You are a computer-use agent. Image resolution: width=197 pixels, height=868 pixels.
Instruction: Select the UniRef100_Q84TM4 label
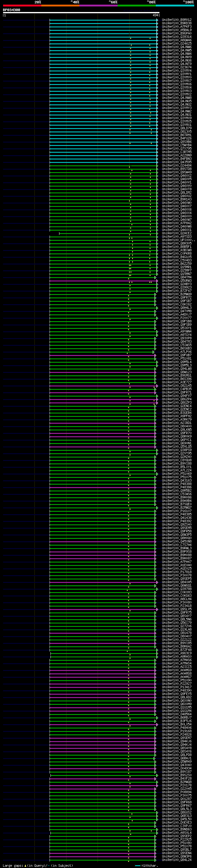click(177, 277)
